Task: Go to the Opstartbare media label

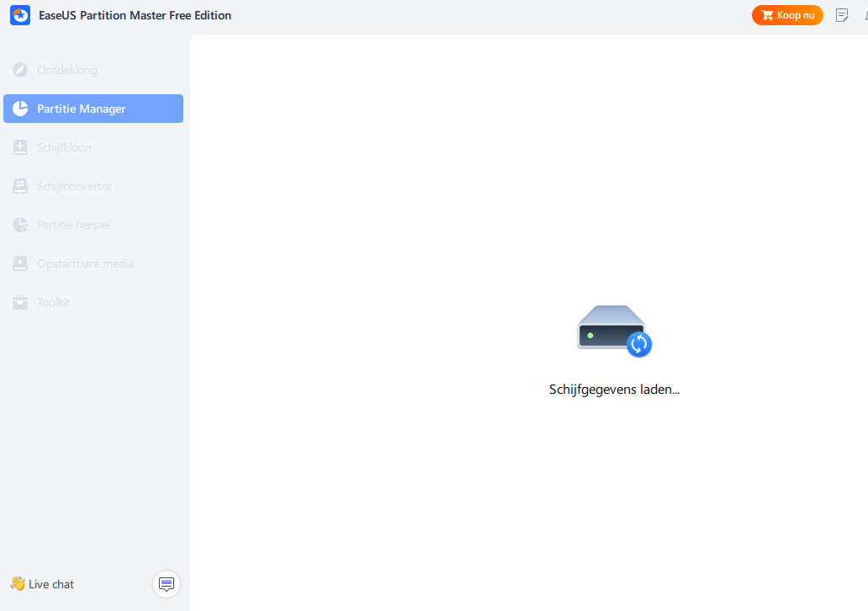Action: 85,263
